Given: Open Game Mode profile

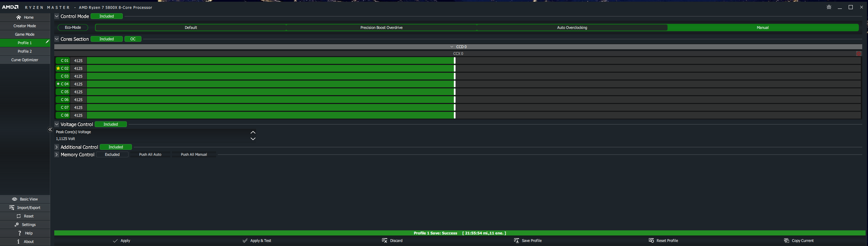Looking at the screenshot, I should point(25,34).
